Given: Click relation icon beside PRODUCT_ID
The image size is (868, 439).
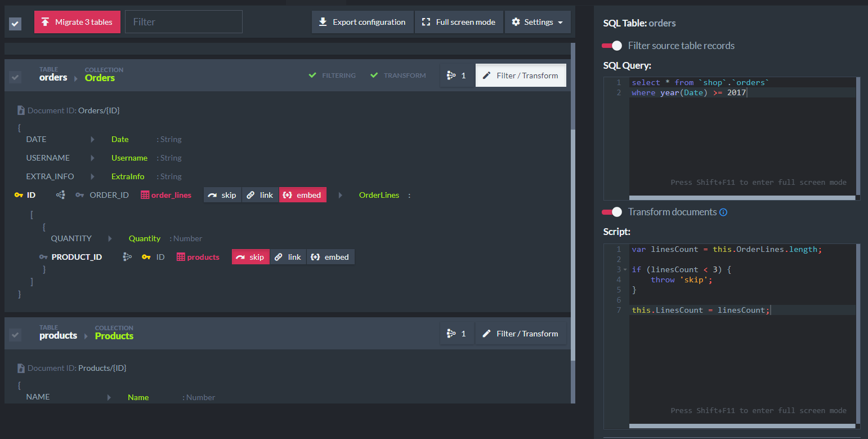Looking at the screenshot, I should pos(127,257).
